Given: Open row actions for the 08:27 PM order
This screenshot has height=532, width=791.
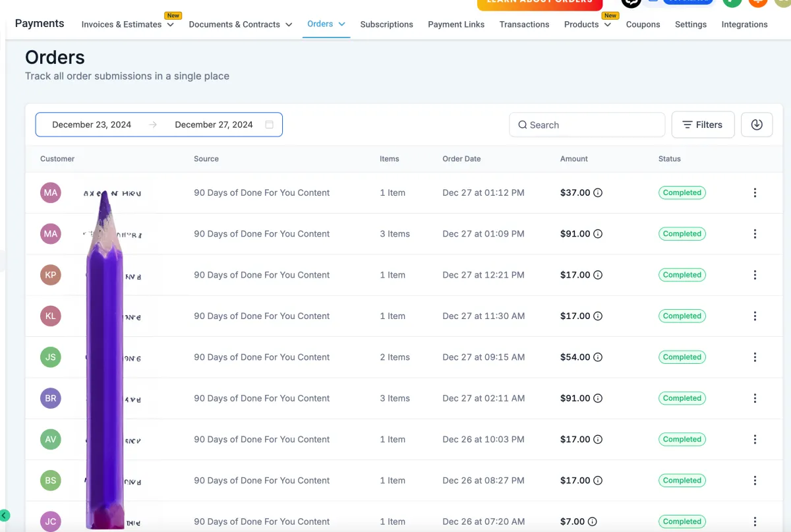Looking at the screenshot, I should [x=755, y=481].
